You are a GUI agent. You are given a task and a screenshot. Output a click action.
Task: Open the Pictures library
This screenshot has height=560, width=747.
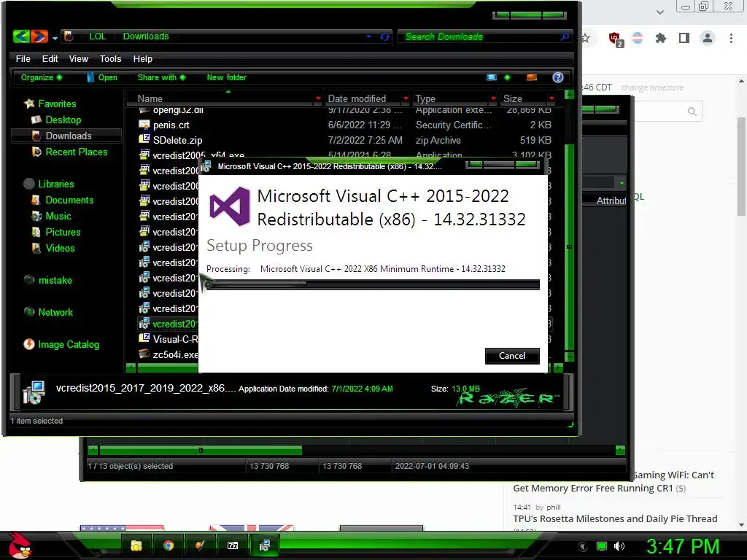tap(56, 232)
